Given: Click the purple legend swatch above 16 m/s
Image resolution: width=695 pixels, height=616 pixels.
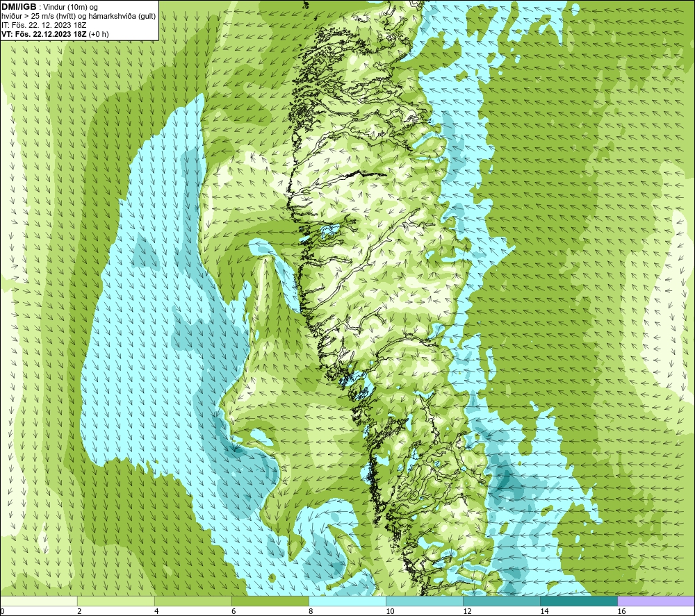Looking at the screenshot, I should (x=656, y=601).
